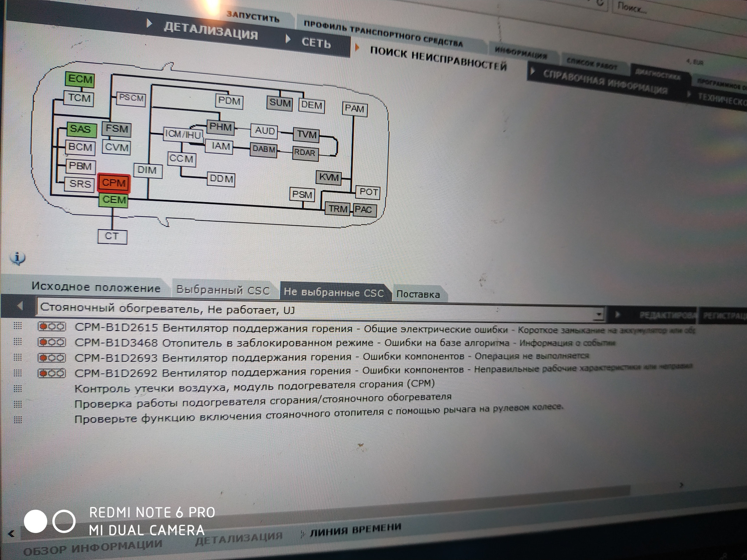Click grid icon beside CPM-B1D2615 row
747x560 pixels.
pos(18,326)
